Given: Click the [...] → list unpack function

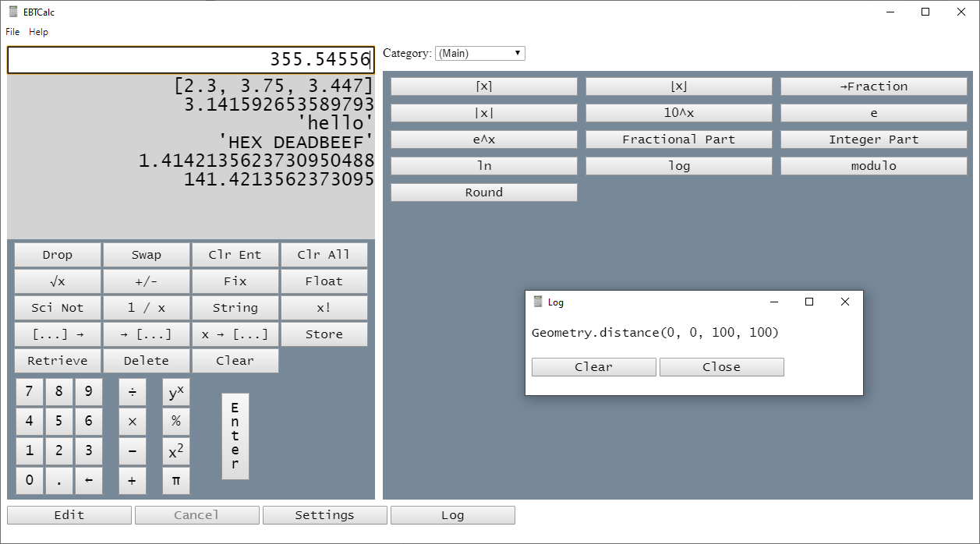Looking at the screenshot, I should pos(57,334).
